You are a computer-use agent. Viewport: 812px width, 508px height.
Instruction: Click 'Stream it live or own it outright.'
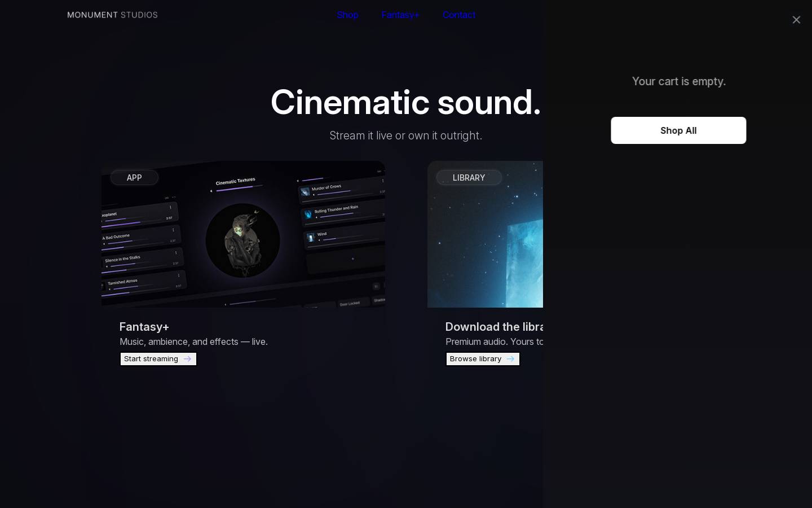pyautogui.click(x=405, y=135)
